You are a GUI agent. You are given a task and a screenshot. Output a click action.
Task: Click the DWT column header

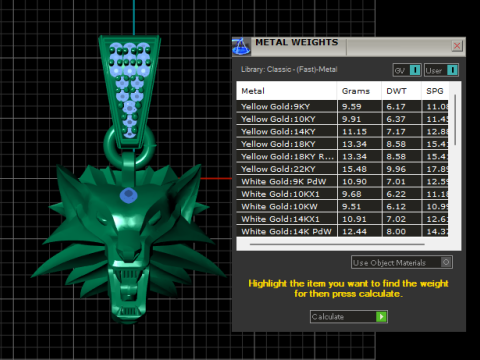click(401, 91)
